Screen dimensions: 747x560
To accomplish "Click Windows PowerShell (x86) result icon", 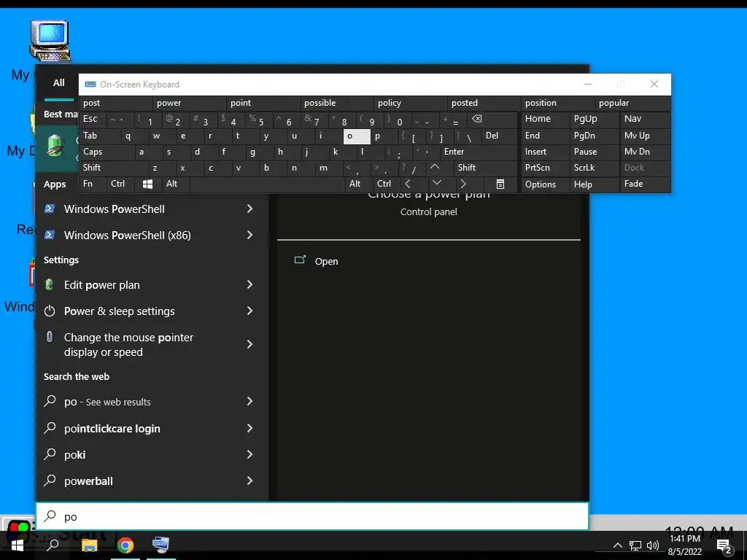I will (x=50, y=235).
